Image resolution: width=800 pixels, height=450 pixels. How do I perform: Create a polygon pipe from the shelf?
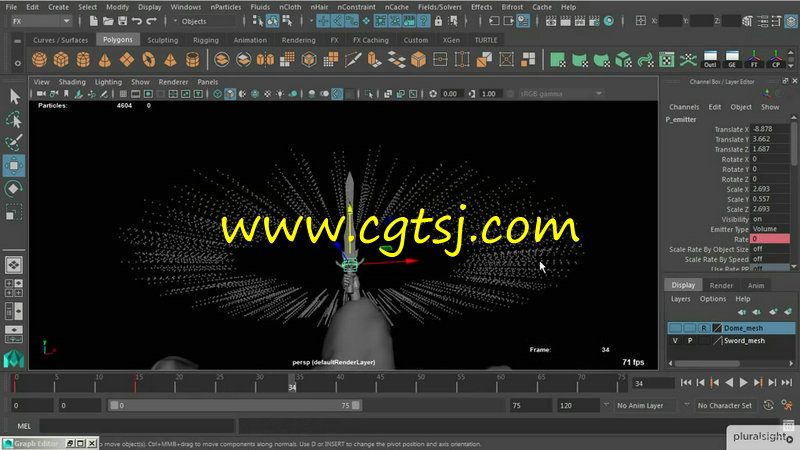click(x=192, y=60)
